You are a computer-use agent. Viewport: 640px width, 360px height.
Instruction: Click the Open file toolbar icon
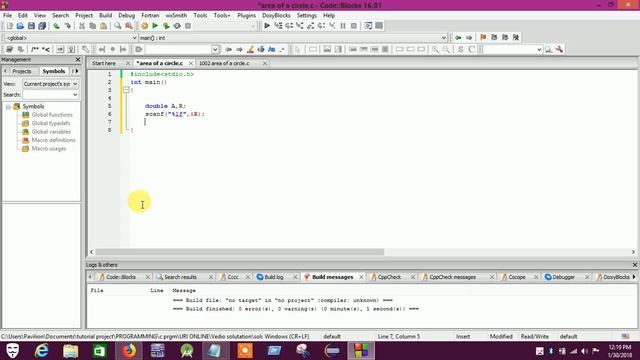20,26
